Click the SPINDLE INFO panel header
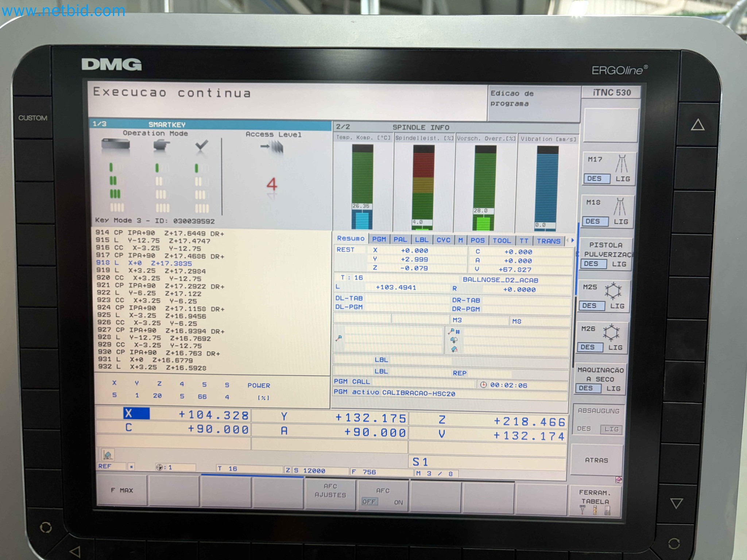This screenshot has height=560, width=747. pyautogui.click(x=456, y=127)
